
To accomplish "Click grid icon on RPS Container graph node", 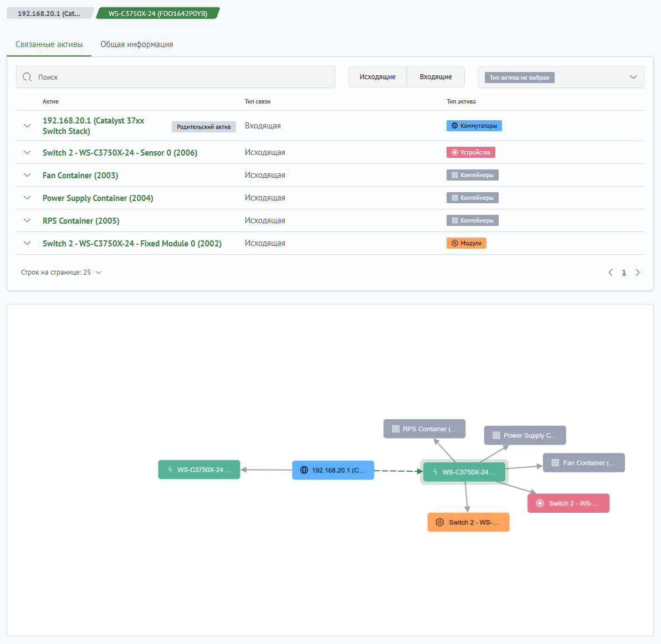I will pyautogui.click(x=396, y=429).
